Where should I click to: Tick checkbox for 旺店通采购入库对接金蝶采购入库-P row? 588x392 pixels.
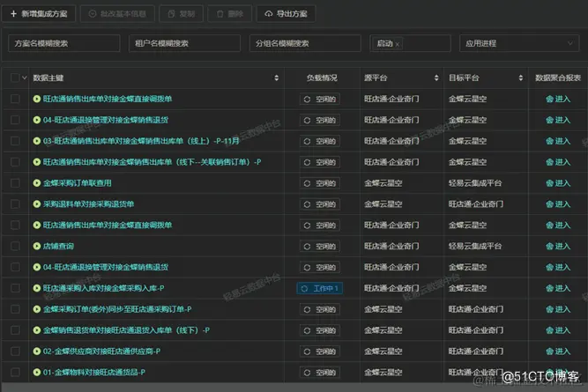15,288
